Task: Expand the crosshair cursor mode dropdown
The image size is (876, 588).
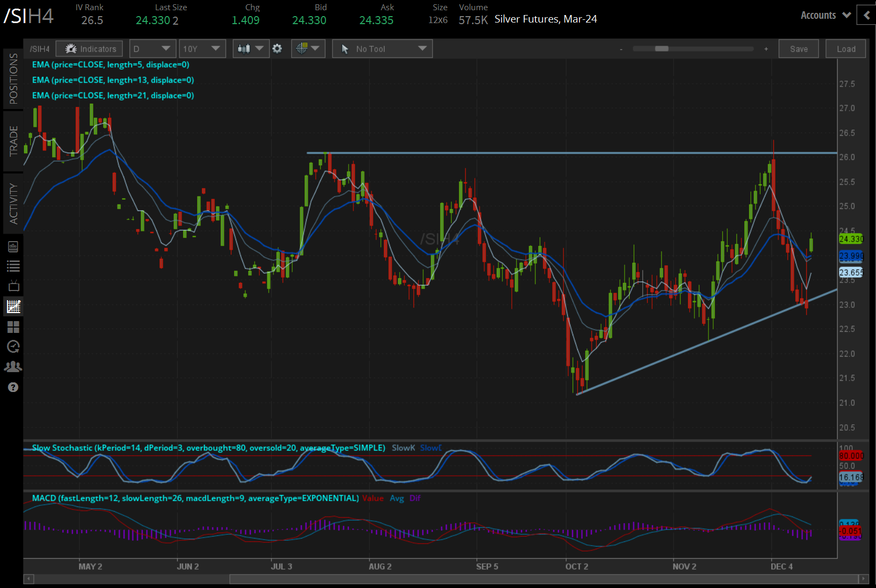Action: [308, 49]
